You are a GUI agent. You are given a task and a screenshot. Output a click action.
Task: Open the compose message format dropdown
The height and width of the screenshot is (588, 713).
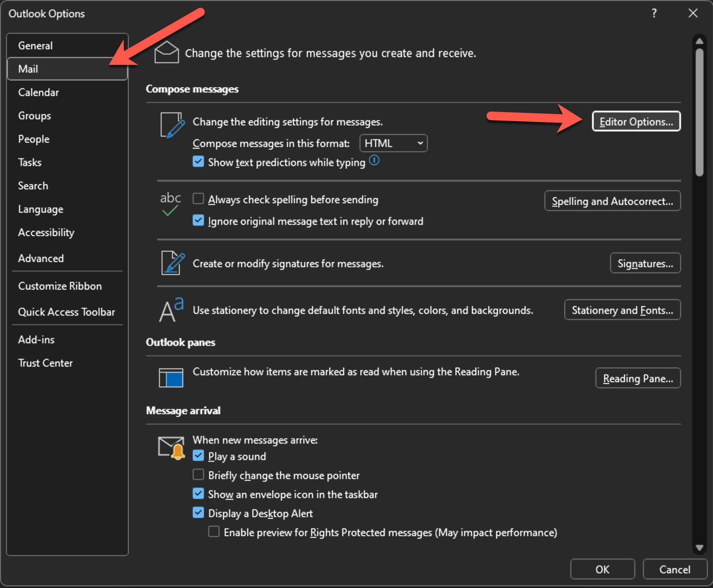click(418, 143)
